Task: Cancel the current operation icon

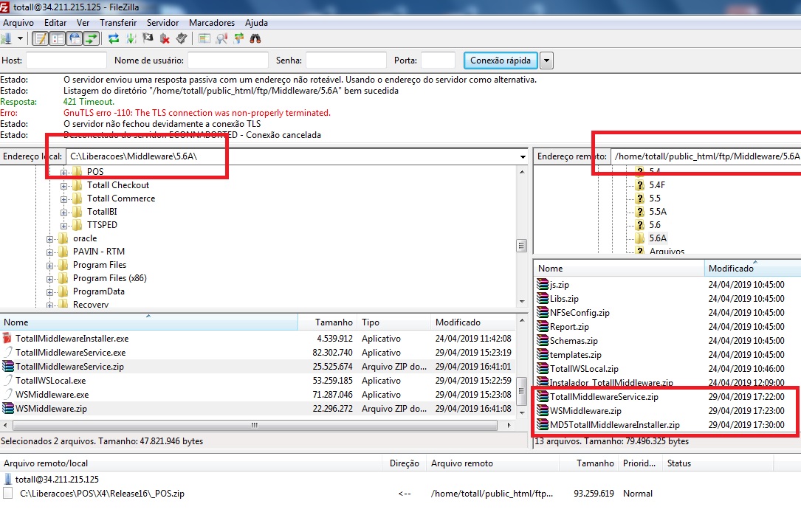Action: (148, 38)
